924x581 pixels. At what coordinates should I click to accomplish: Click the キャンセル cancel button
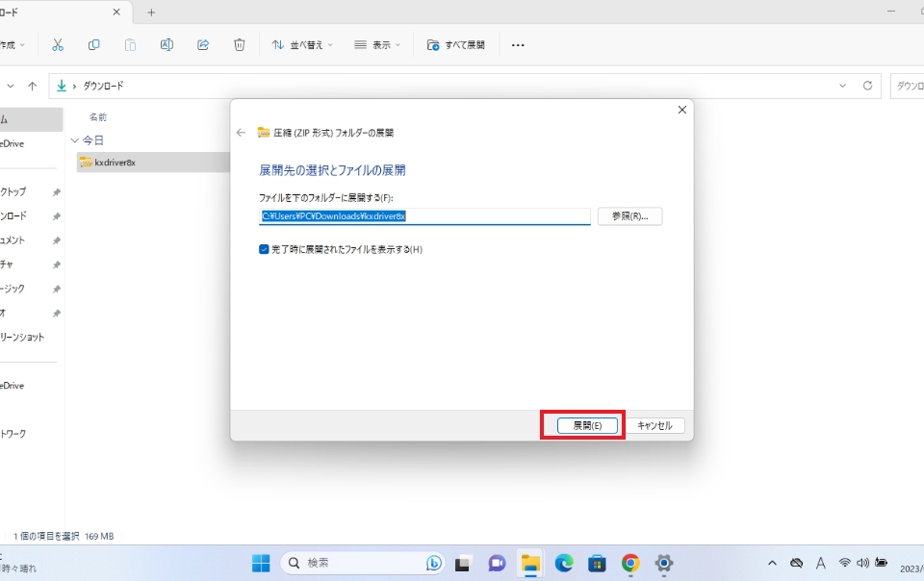click(658, 425)
